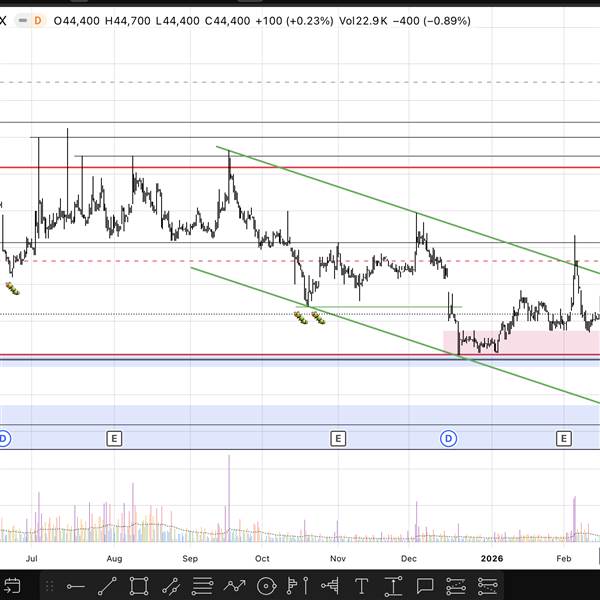Select the diagonal trend line tool

pyautogui.click(x=107, y=586)
